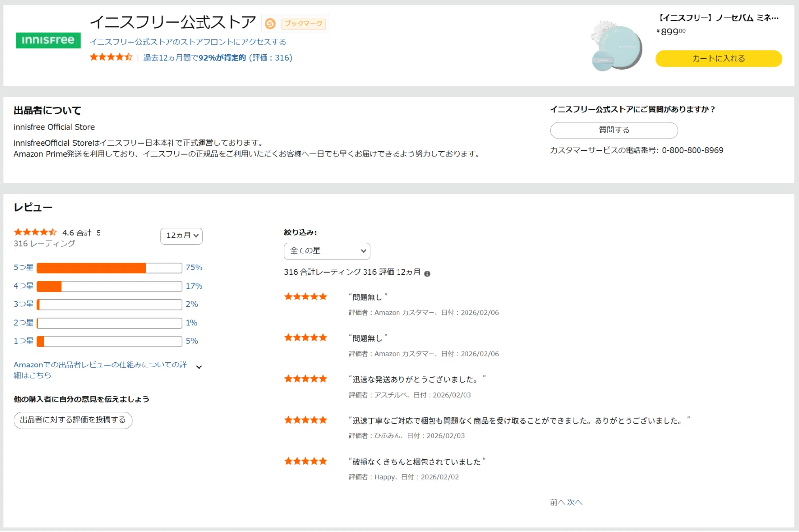Click the 5% percentage link
Screen dimensions: 799x532
point(192,341)
